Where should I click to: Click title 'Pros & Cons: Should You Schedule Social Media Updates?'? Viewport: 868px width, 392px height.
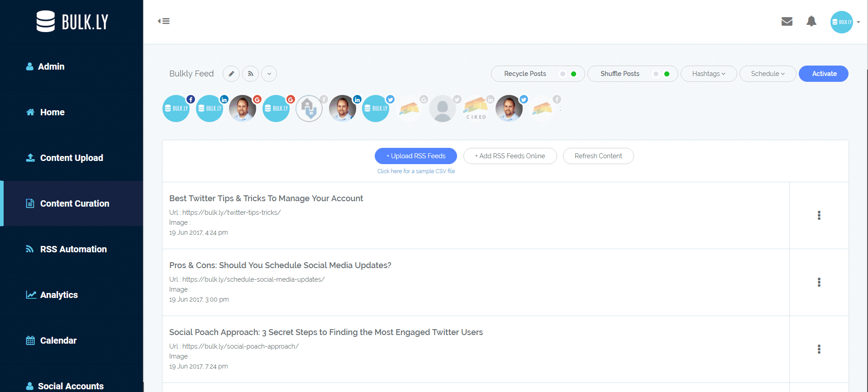coord(280,265)
